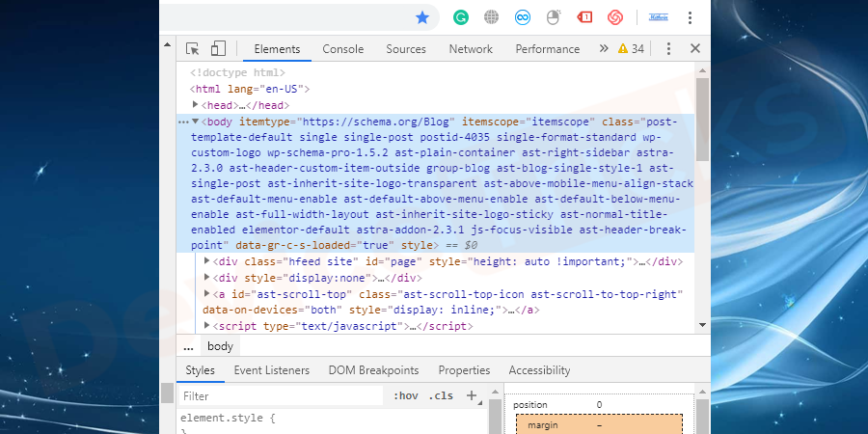Add a new style rule with plus
868x434 pixels.
pyautogui.click(x=471, y=395)
